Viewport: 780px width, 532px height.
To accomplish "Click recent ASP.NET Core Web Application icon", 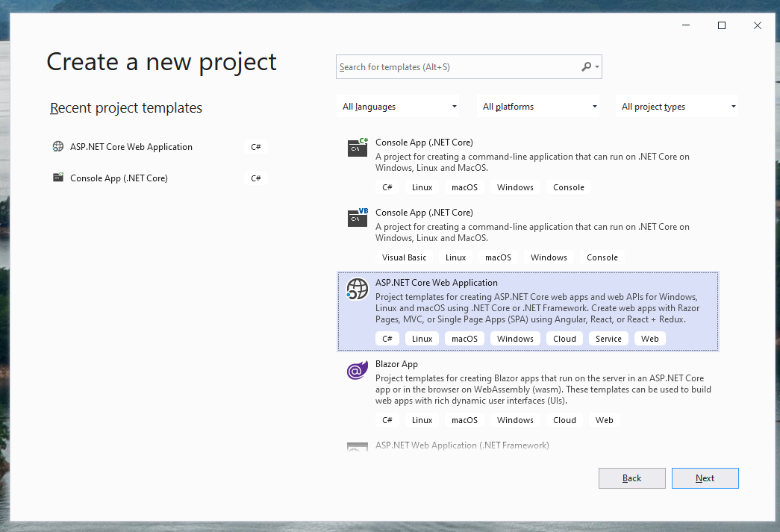I will pos(58,147).
